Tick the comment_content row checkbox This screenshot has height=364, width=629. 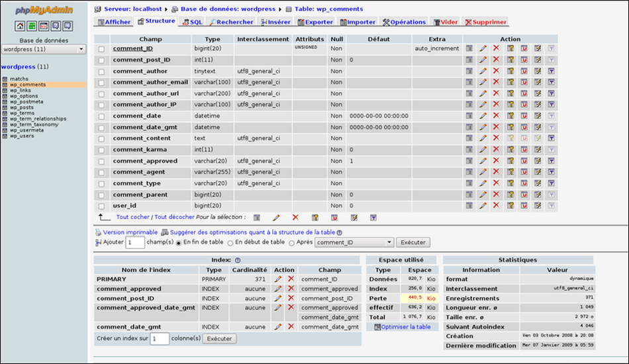click(101, 139)
